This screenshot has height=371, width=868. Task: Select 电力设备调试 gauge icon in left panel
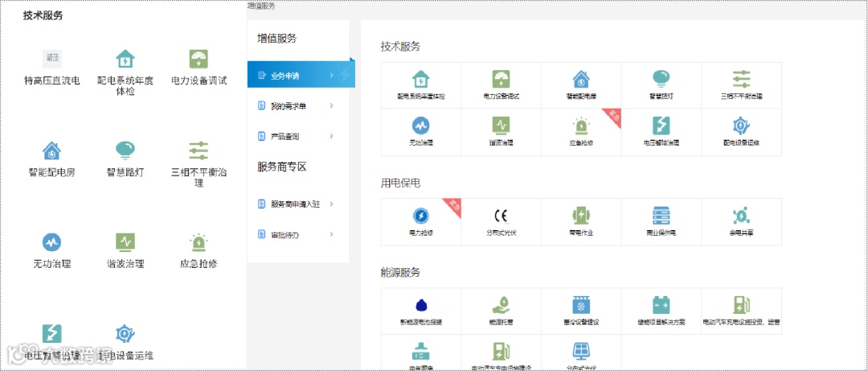click(199, 59)
